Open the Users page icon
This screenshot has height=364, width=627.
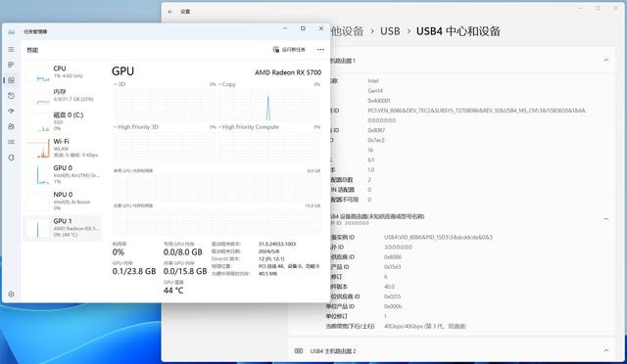(x=11, y=126)
